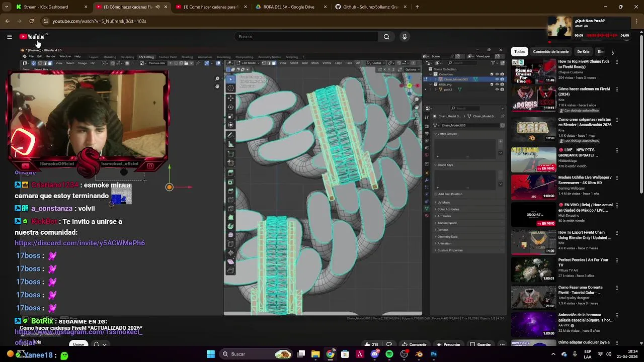Open Windows Start menu

pyautogui.click(x=211, y=354)
